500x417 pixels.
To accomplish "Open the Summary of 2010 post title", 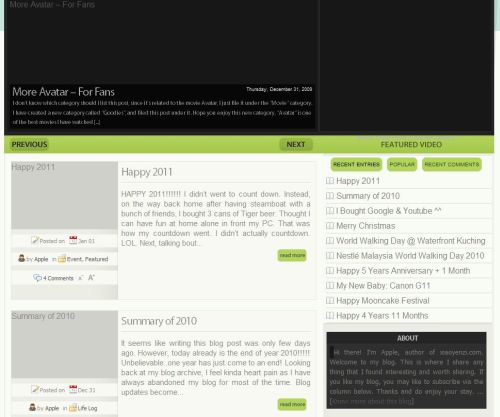I will click(159, 321).
